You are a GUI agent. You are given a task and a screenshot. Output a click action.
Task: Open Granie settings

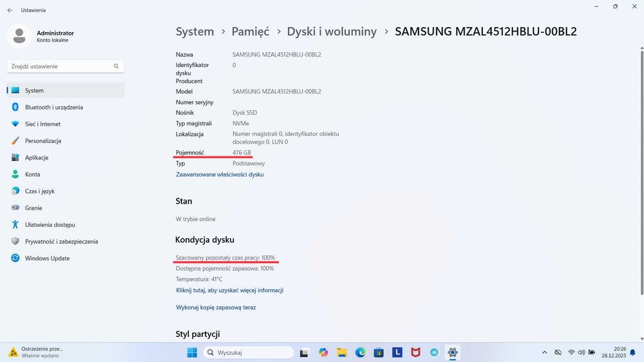coord(65,208)
